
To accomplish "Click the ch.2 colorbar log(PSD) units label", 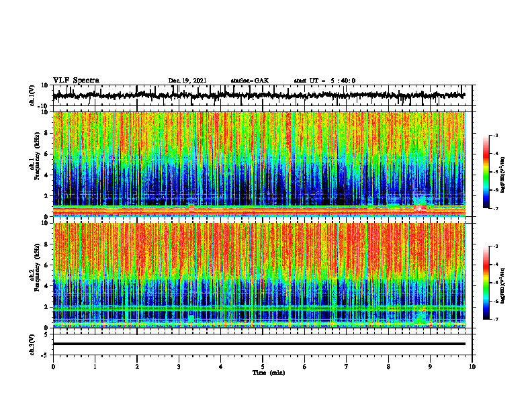I will [503, 286].
